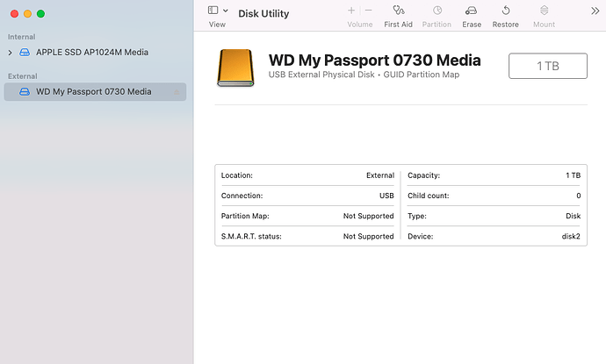Click the Connection value 'USB'
This screenshot has height=364, width=606.
pos(386,196)
